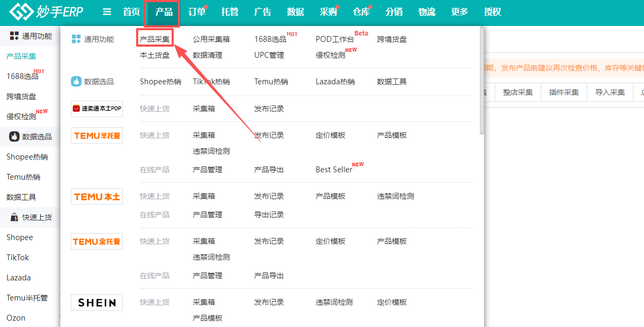Click the 通用功能 grid icon in the sidebar
The height and width of the screenshot is (327, 644).
coord(14,36)
